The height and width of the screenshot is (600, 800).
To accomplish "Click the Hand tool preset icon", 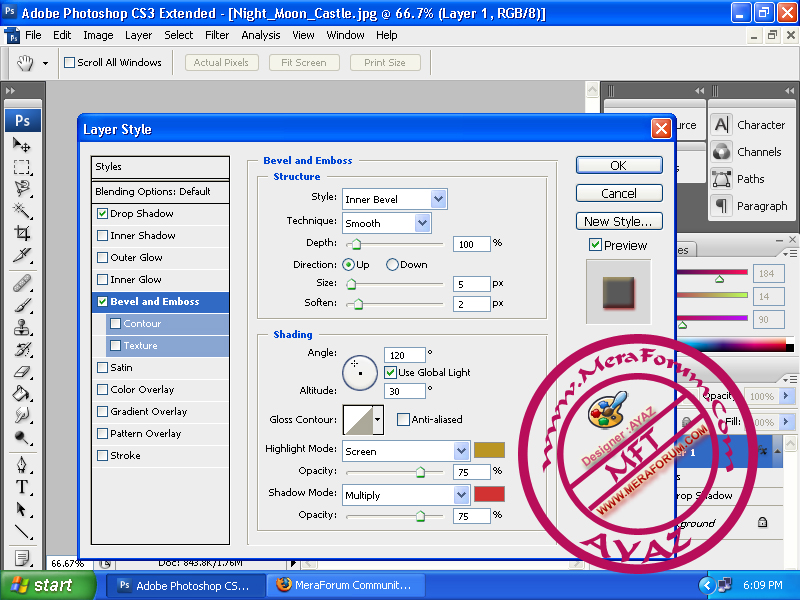I will point(24,63).
